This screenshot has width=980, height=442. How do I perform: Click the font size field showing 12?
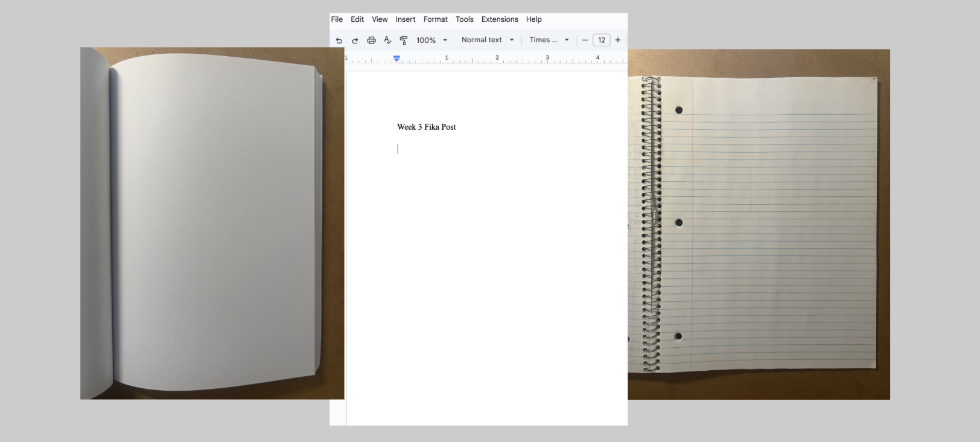click(x=602, y=40)
